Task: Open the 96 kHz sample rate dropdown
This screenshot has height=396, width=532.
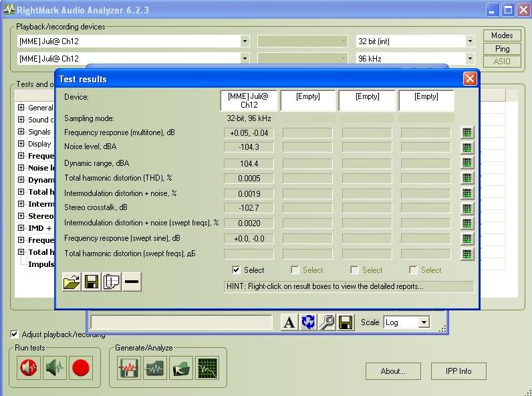Action: click(470, 59)
